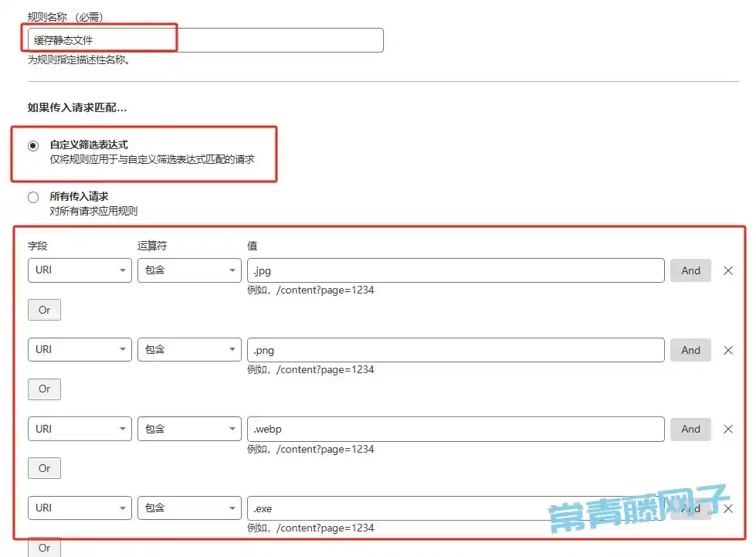Image resolution: width=756 pixels, height=557 pixels.
Task: Click the Or button below the .exe row
Action: click(x=44, y=548)
